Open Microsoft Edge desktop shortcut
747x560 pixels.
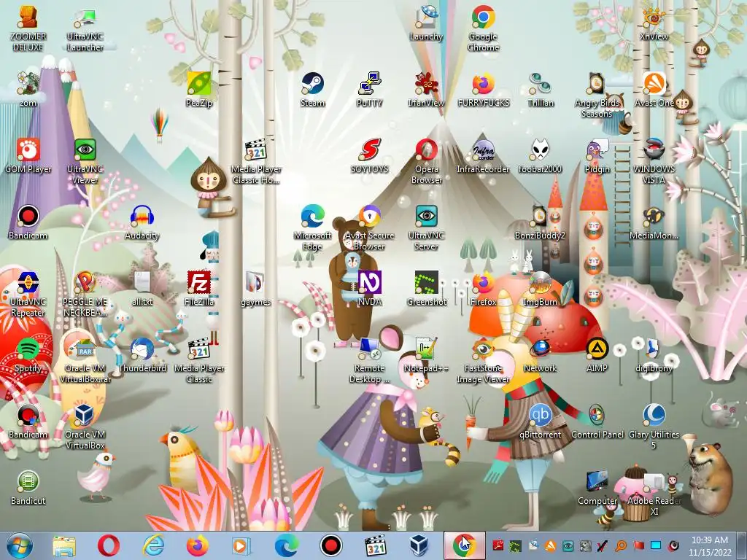click(312, 228)
